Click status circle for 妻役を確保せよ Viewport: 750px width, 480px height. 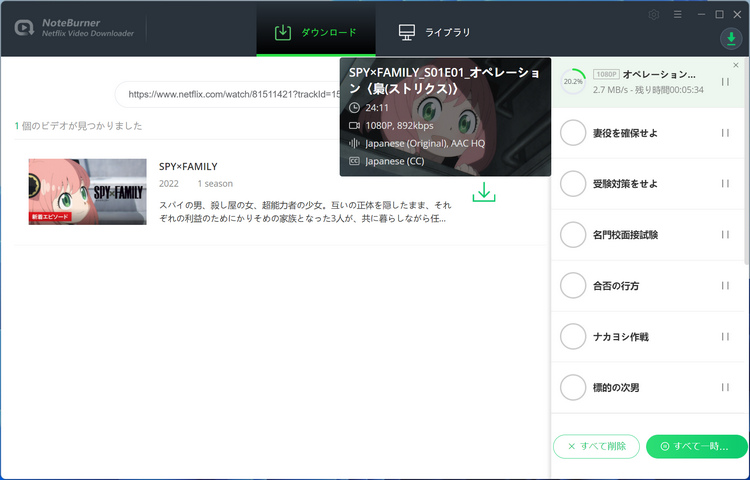click(573, 133)
